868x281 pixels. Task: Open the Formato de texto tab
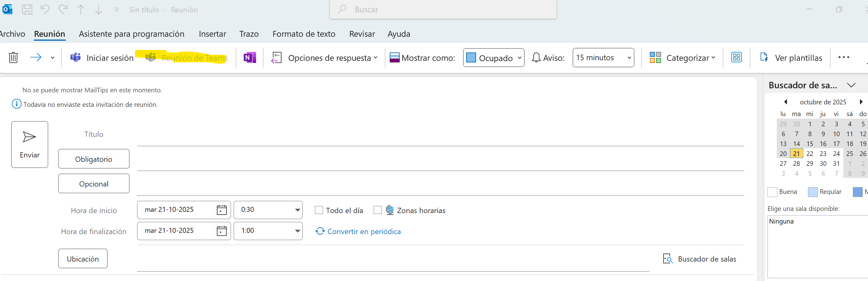304,34
